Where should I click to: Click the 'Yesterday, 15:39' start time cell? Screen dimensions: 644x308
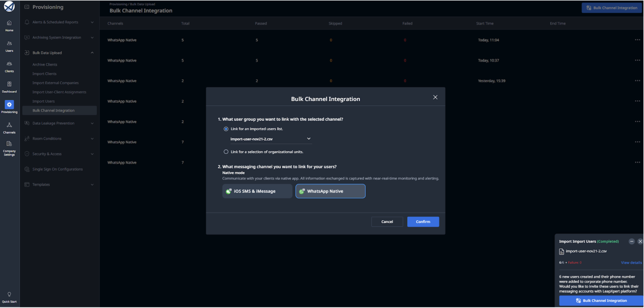(491, 81)
